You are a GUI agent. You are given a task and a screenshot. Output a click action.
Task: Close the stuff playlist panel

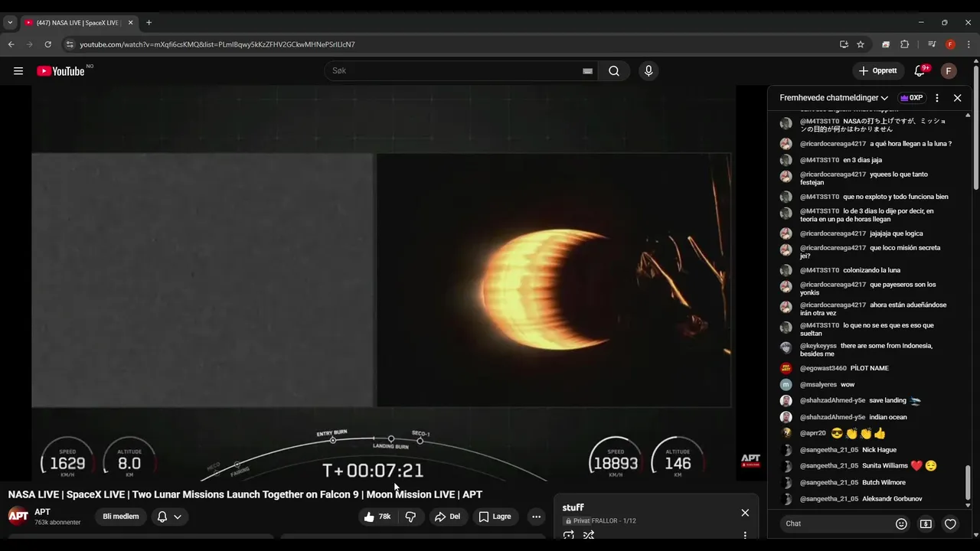coord(745,513)
